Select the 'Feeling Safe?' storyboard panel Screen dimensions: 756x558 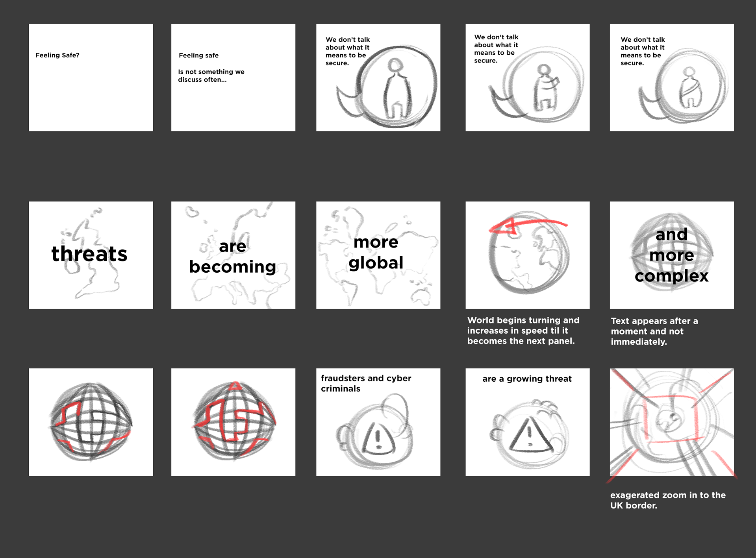[x=91, y=78]
